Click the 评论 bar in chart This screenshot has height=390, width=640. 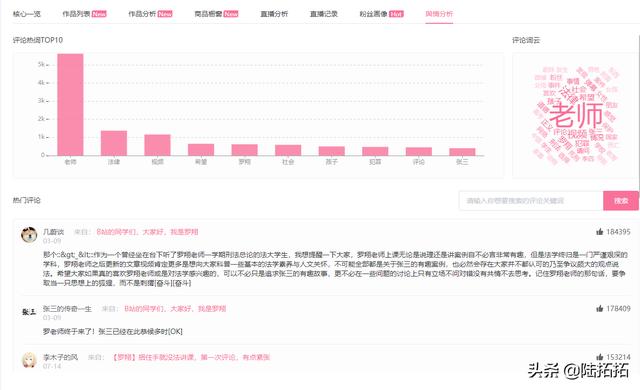[x=419, y=151]
